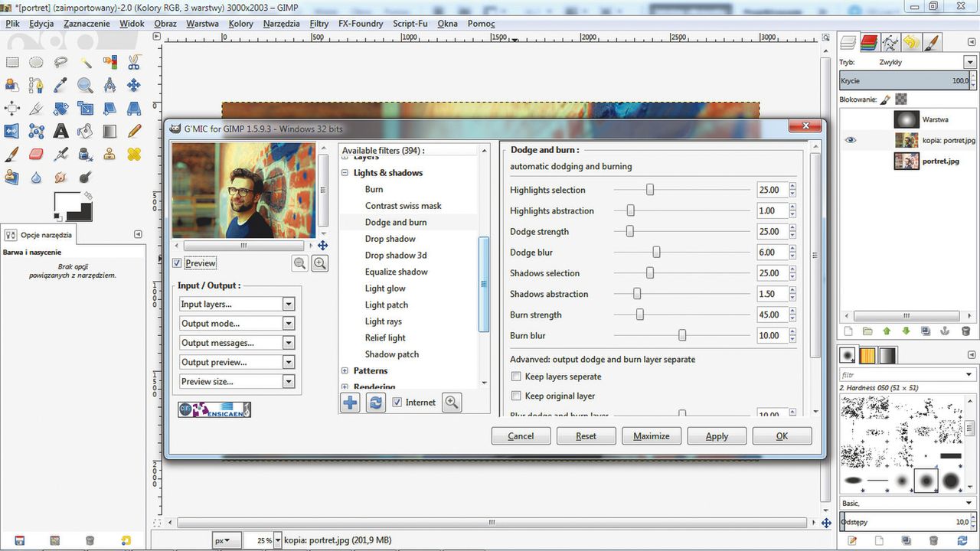Open the Output messages... dropdown
980x551 pixels.
237,343
